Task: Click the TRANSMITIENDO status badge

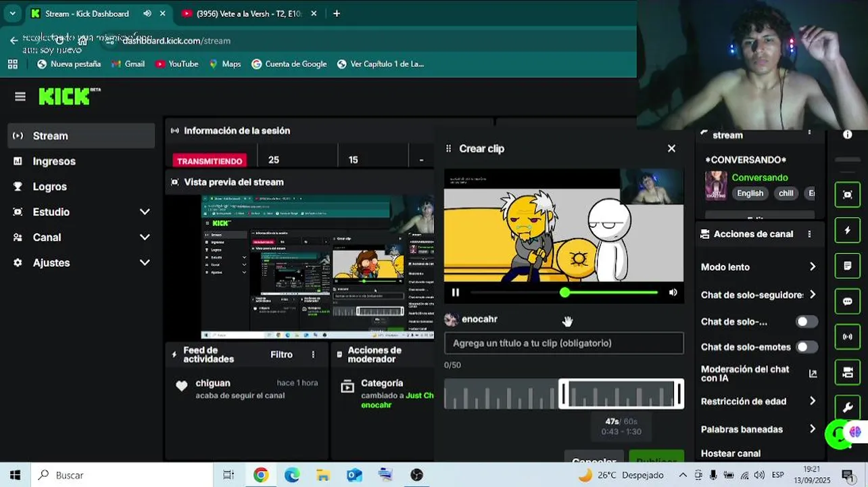Action: click(210, 161)
